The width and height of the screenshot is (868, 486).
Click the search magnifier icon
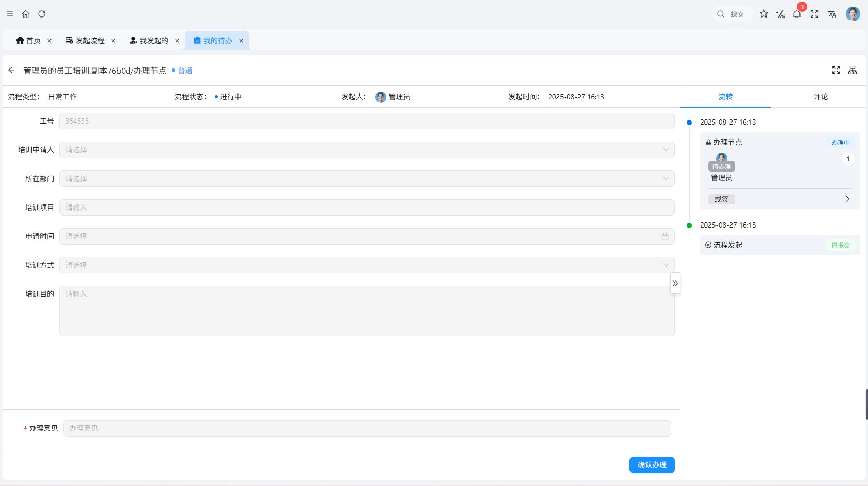pos(721,14)
